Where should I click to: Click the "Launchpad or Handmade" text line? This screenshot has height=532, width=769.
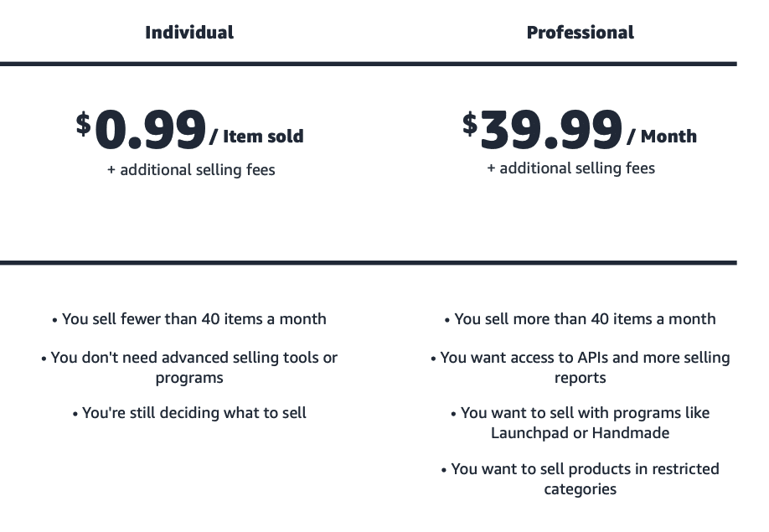tap(580, 433)
